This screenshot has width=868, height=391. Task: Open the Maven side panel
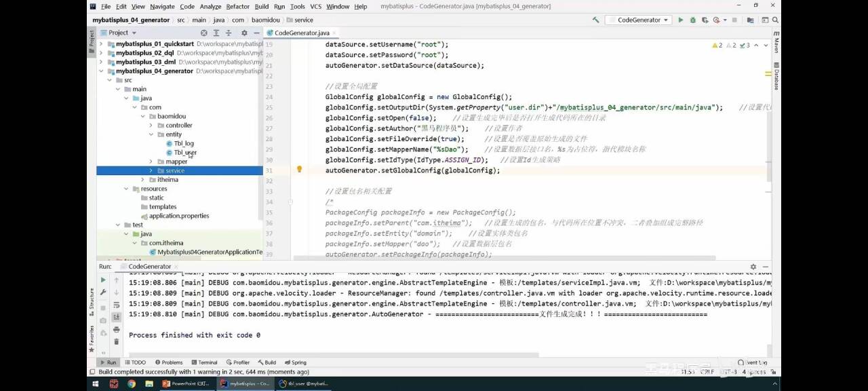pos(776,43)
